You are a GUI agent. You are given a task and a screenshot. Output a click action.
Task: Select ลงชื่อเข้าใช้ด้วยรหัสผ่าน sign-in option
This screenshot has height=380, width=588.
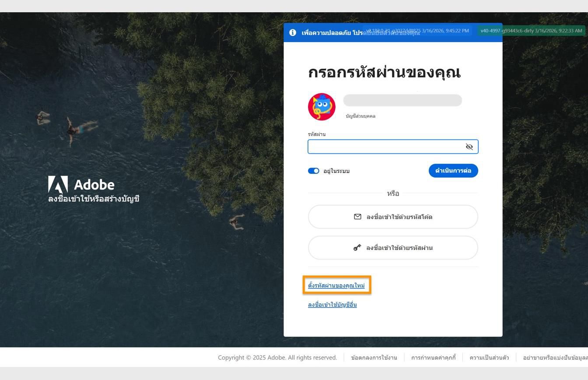[x=393, y=247]
